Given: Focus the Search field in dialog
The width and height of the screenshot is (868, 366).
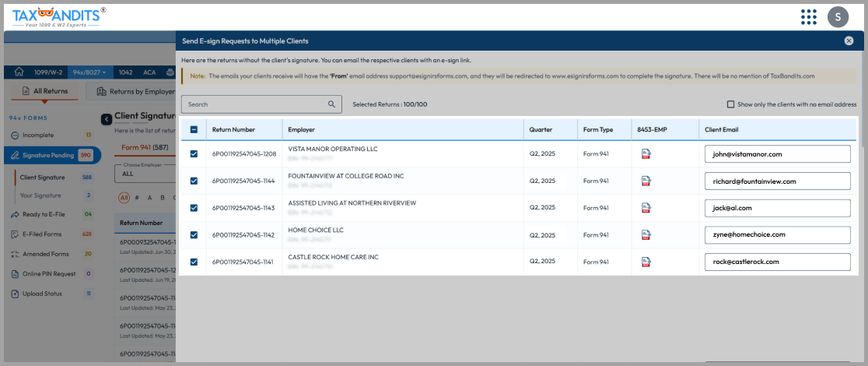Looking at the screenshot, I should click(261, 104).
